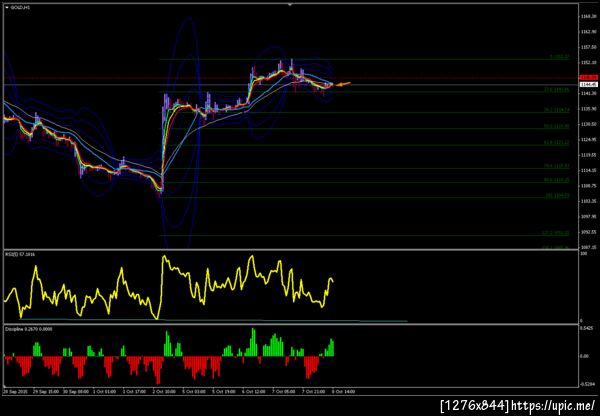Click the 2 Oct 10:00 time label
600x416 pixels.
[165, 392]
